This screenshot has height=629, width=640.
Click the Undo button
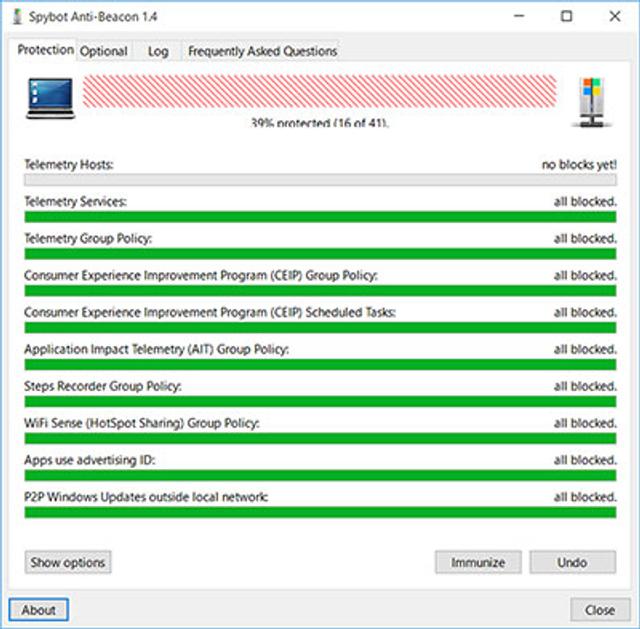tap(573, 562)
